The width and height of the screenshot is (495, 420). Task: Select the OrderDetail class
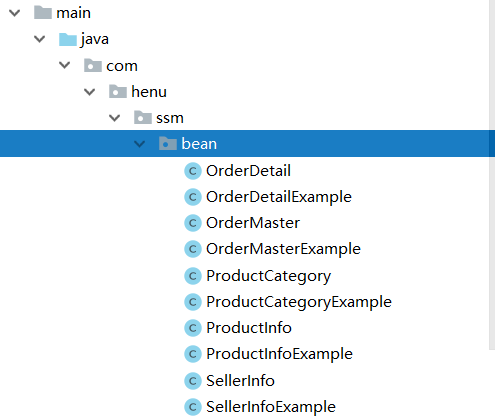tap(248, 171)
